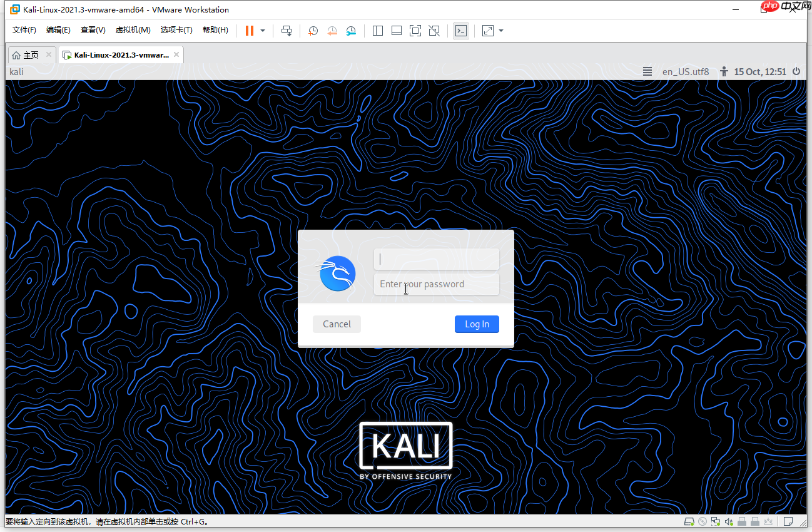Send Ctrl+Alt+Del to the virtual machine

287,30
